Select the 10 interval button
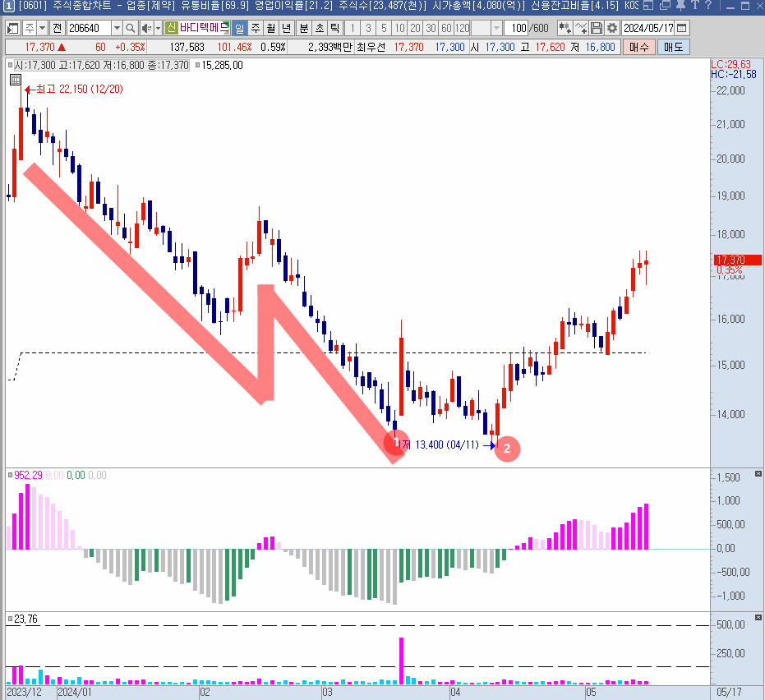The image size is (765, 700). [x=399, y=28]
